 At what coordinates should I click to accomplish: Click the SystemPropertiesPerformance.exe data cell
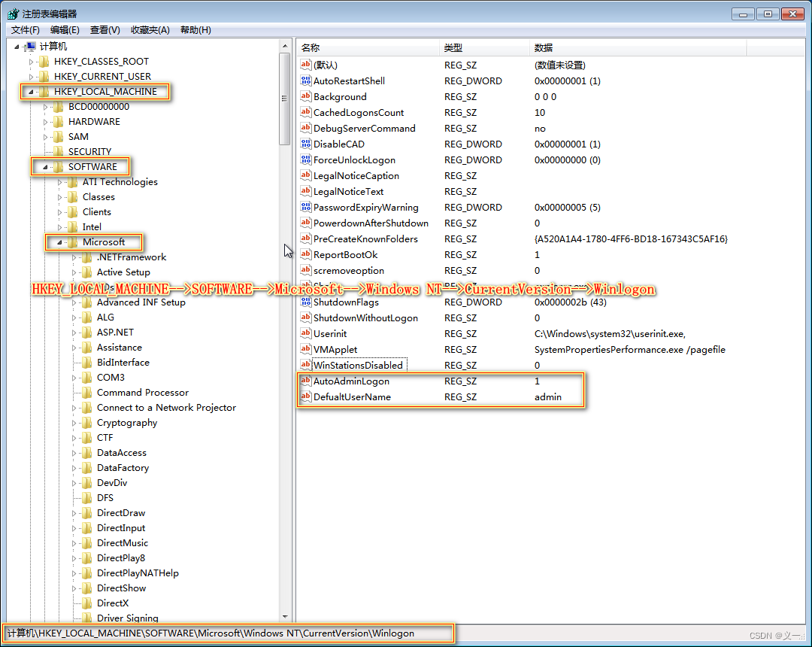(x=630, y=350)
